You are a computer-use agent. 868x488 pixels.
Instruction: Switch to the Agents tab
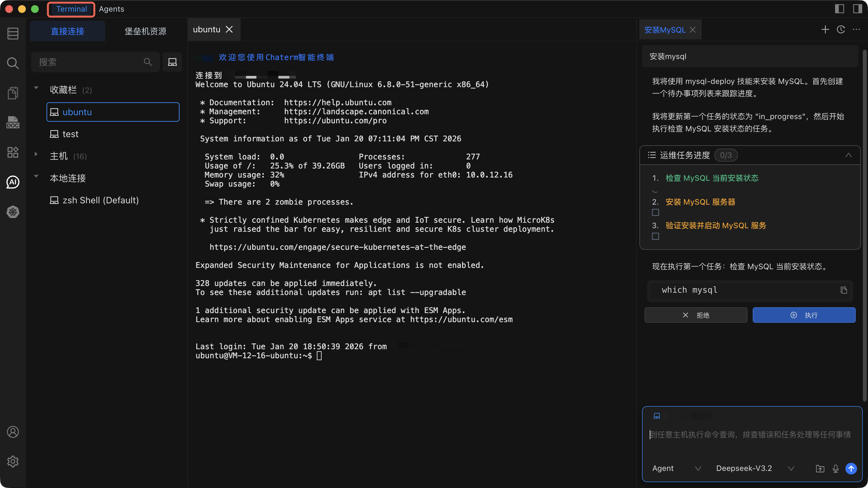pyautogui.click(x=111, y=9)
